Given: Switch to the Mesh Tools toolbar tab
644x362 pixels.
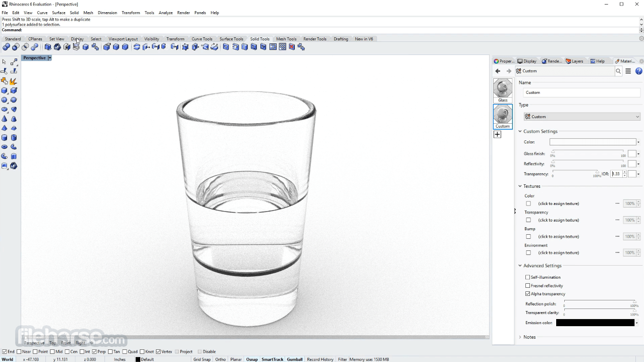Looking at the screenshot, I should [x=286, y=39].
